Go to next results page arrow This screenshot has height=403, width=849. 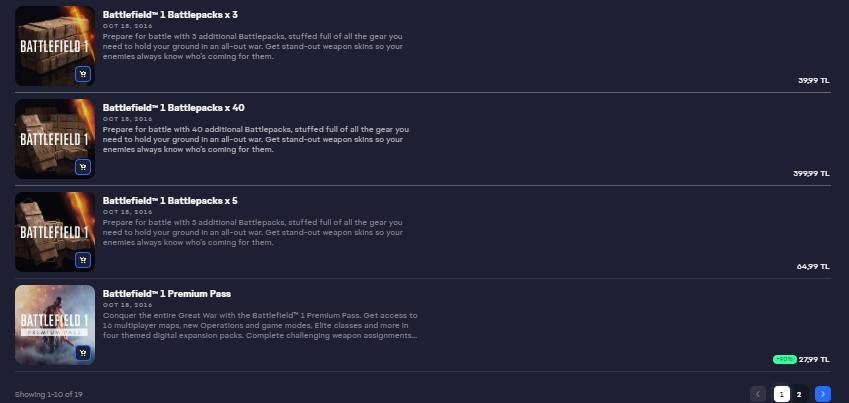[x=822, y=394]
